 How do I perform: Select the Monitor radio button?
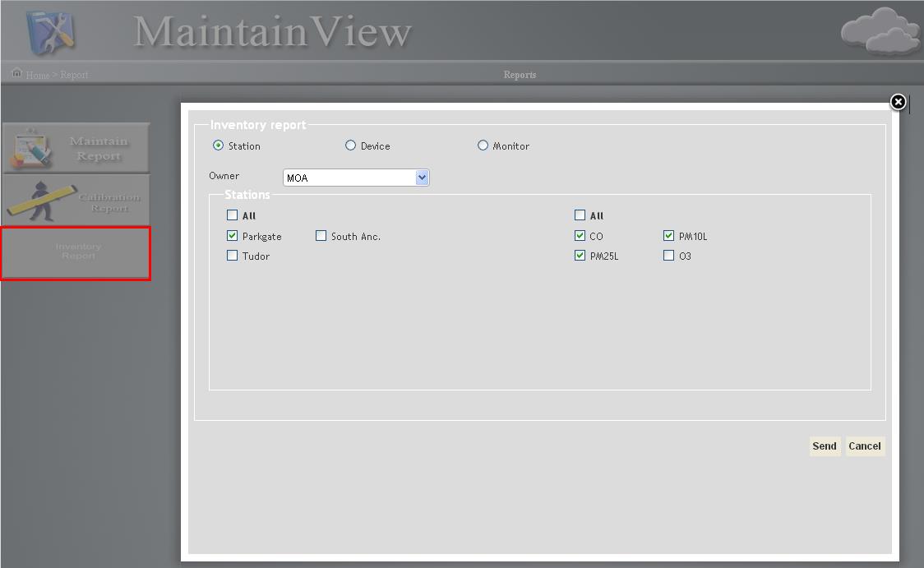point(483,145)
